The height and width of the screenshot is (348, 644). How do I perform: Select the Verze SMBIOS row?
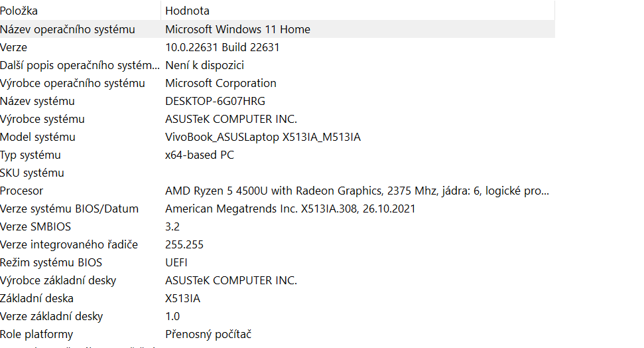[277, 226]
